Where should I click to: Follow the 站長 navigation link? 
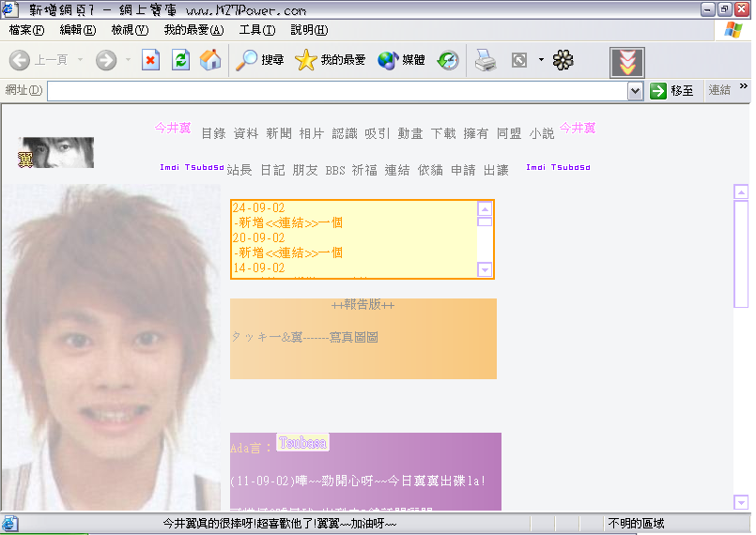click(239, 170)
